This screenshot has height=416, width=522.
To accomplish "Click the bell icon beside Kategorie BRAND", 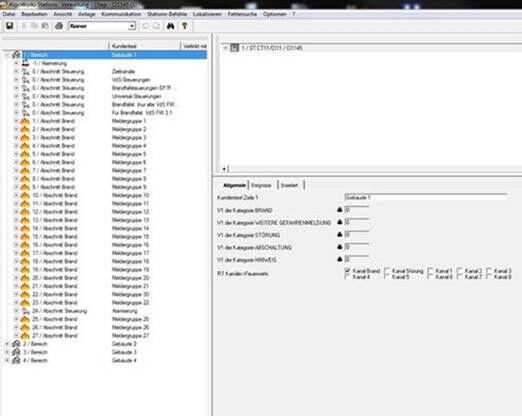I will tap(340, 210).
